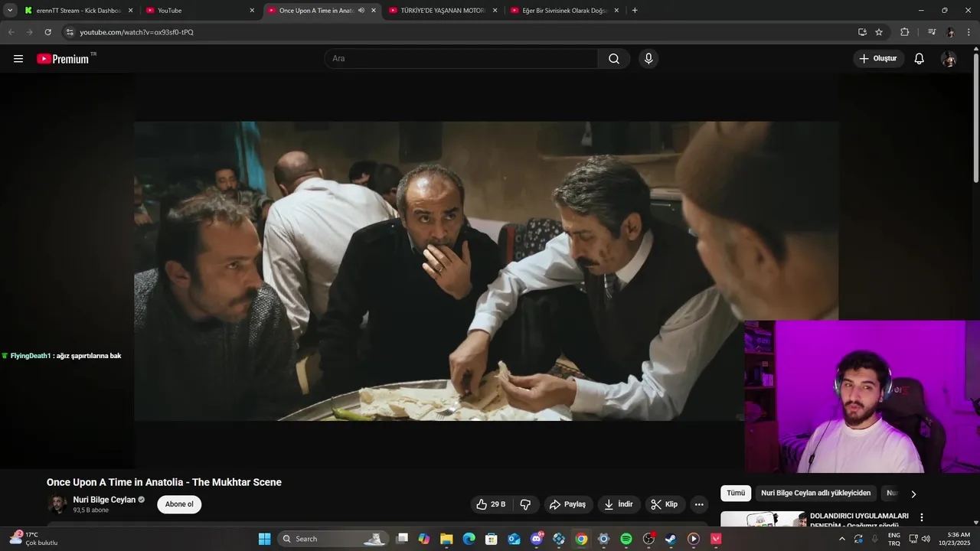Click the Paylaş share button
This screenshot has width=980, height=551.
(567, 504)
